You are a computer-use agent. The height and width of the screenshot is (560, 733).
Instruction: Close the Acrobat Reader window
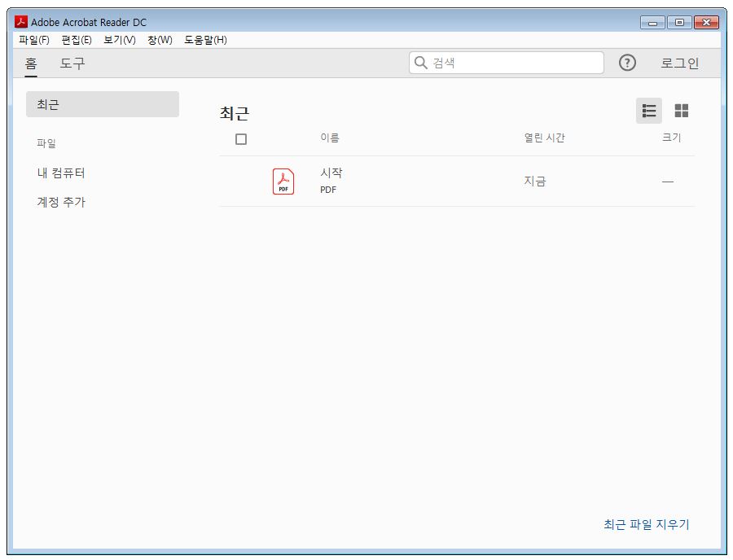pyautogui.click(x=706, y=23)
